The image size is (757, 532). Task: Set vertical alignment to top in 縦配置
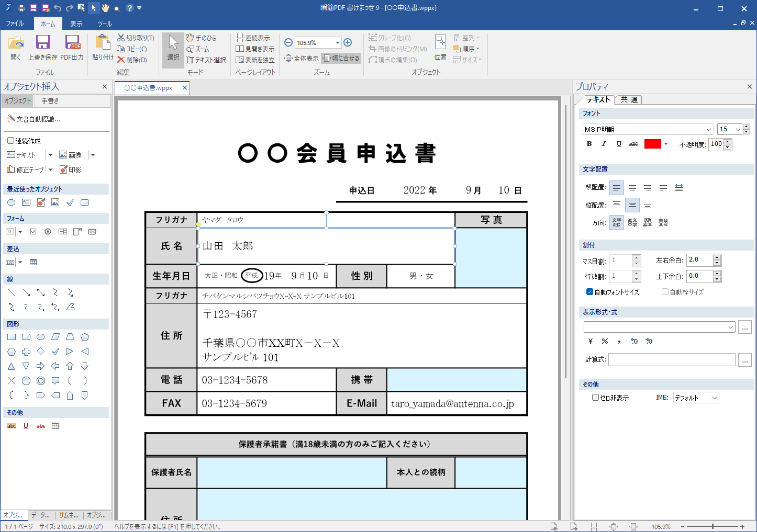617,205
